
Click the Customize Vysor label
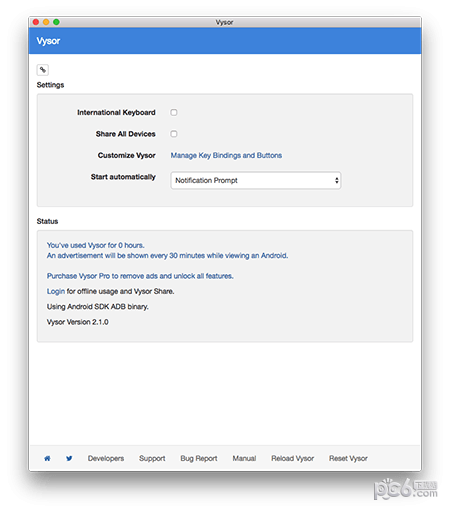tap(127, 155)
